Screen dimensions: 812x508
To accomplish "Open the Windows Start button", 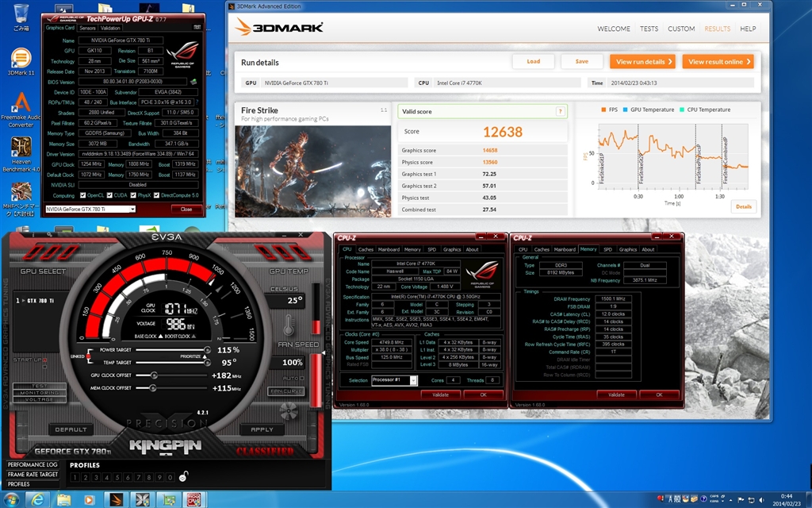I will tap(10, 500).
